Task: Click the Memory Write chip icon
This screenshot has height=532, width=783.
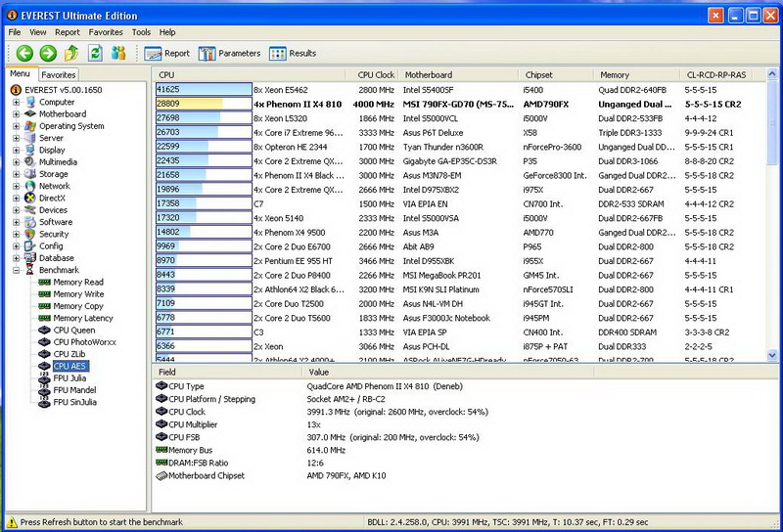Action: click(x=44, y=294)
